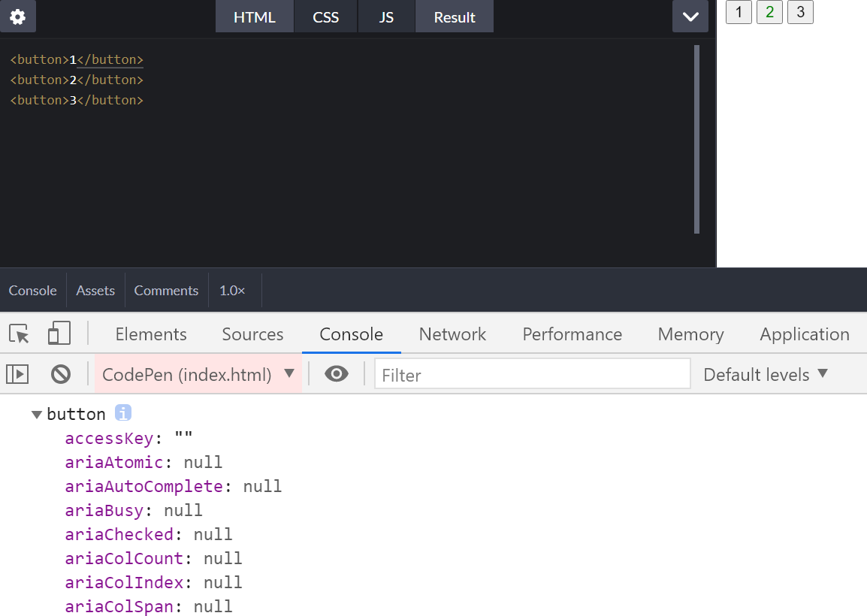Select the ariaColSpan property
The height and width of the screenshot is (616, 867).
pos(119,606)
